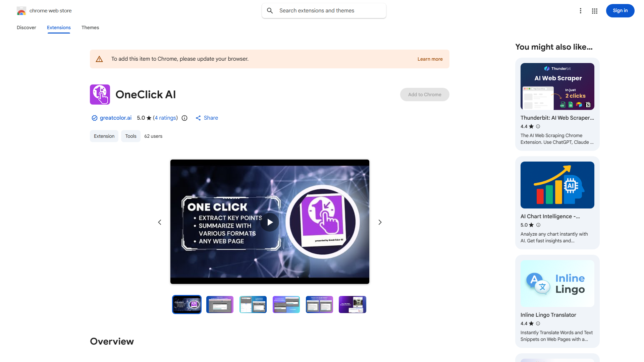644x362 pixels.
Task: Select the third screenshot thumbnail
Action: (x=253, y=304)
